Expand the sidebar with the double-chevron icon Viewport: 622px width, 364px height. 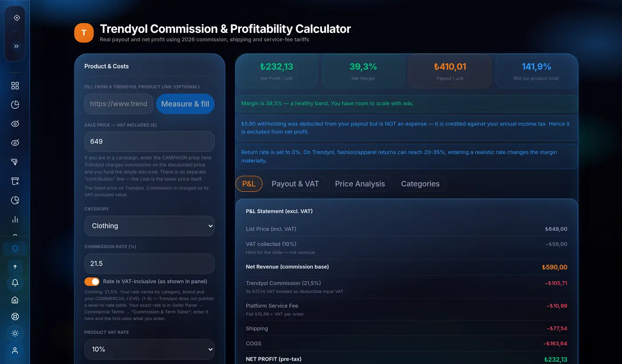point(16,46)
